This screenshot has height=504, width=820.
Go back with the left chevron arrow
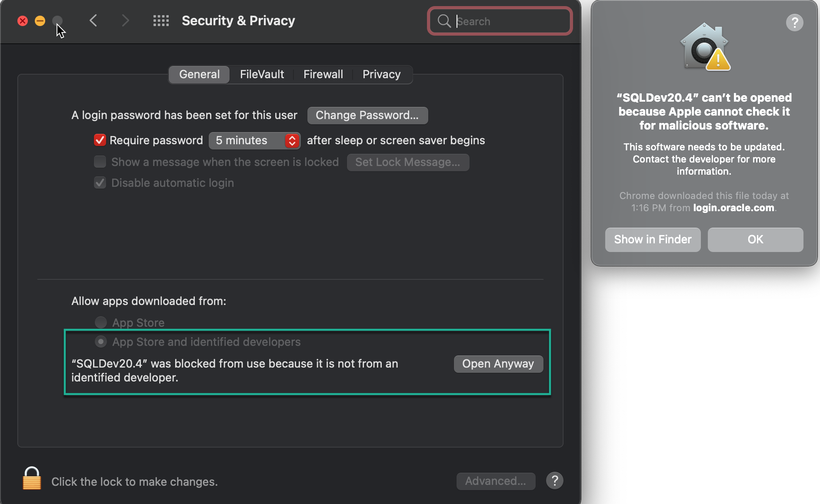pyautogui.click(x=93, y=20)
